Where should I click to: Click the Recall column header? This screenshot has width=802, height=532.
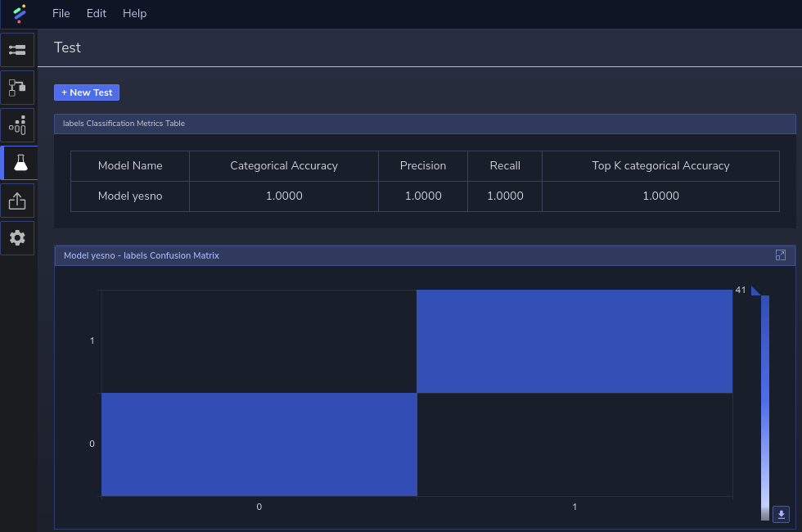[505, 165]
